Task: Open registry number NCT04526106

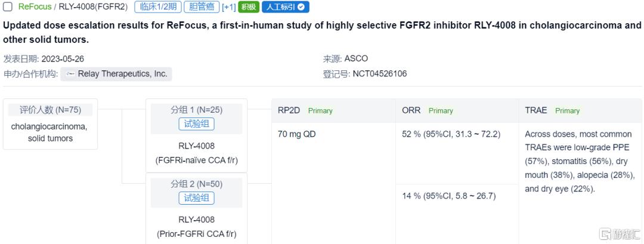Action: (x=380, y=74)
